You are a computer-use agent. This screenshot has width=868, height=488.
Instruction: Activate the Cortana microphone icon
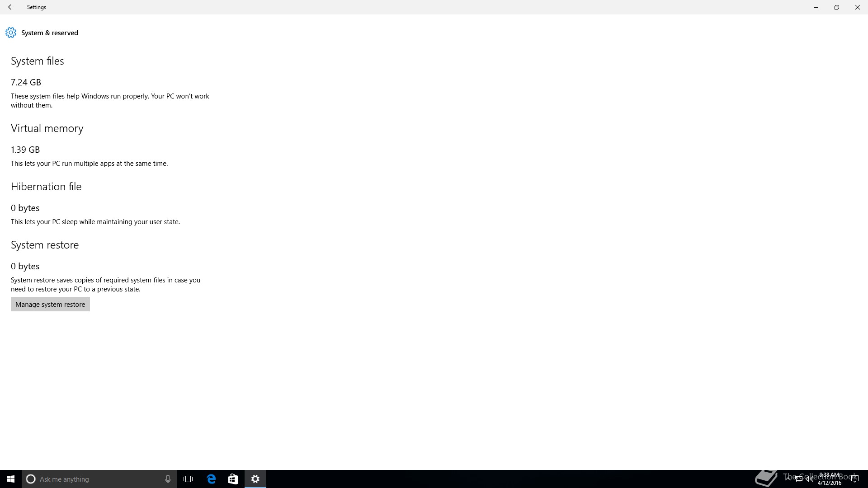[168, 479]
